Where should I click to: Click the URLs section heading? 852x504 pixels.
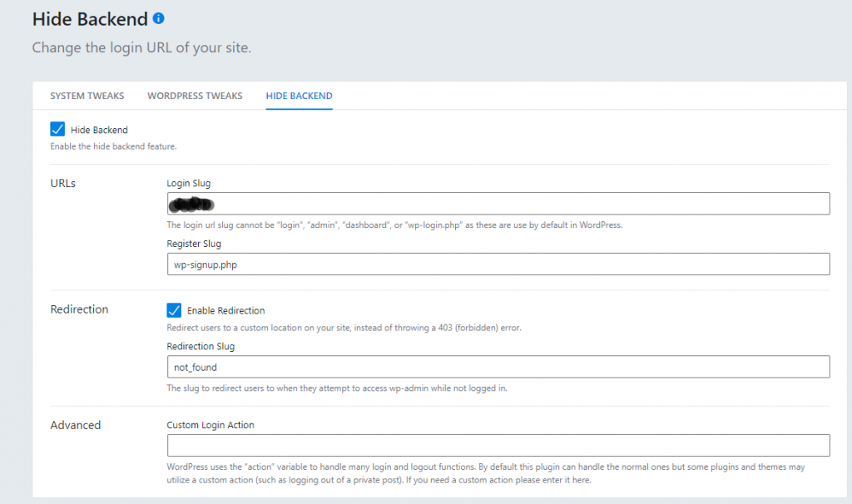coord(63,183)
